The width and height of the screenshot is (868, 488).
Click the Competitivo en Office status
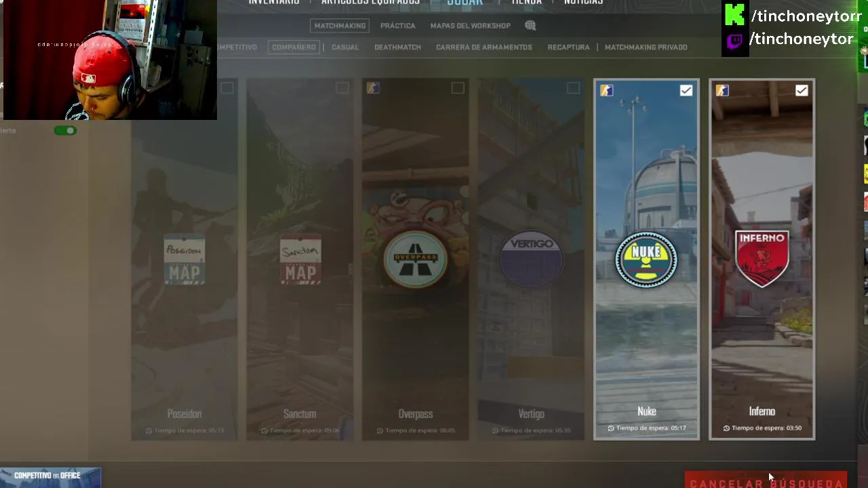coord(50,476)
